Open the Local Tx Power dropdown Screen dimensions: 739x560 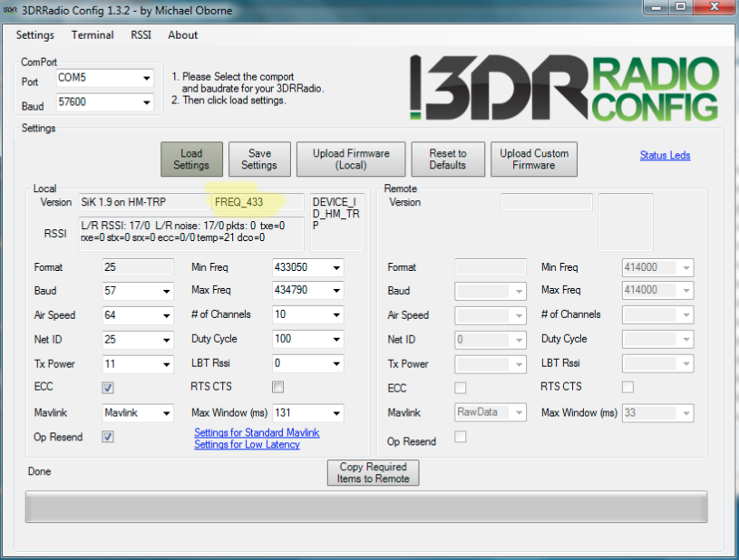click(138, 364)
